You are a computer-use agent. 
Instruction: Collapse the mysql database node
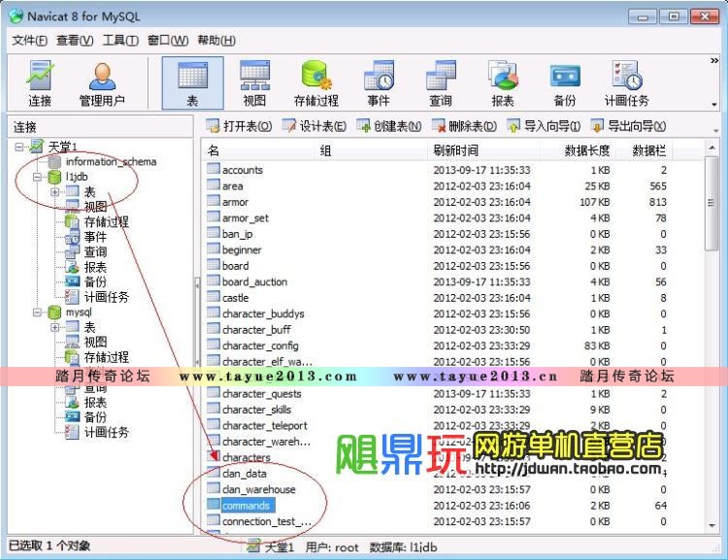pos(37,313)
